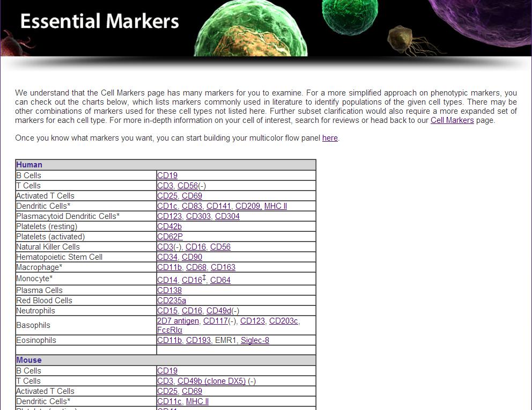Click CD15 neutrophils marker link
The width and height of the screenshot is (532, 410).
tap(167, 311)
